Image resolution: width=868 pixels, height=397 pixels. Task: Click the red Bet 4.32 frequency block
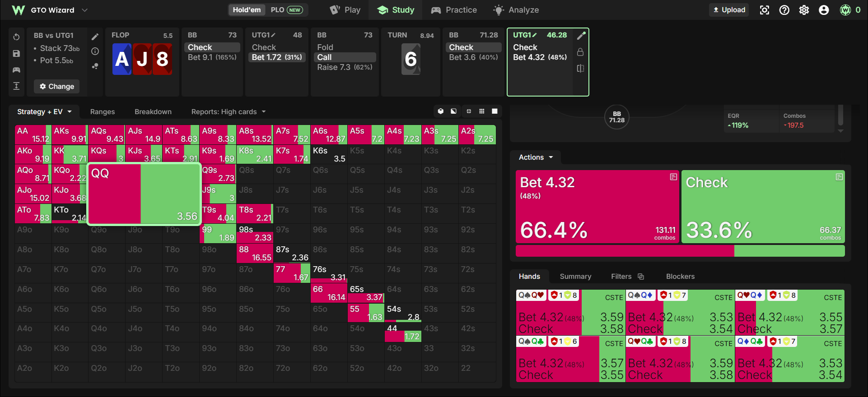pos(597,207)
